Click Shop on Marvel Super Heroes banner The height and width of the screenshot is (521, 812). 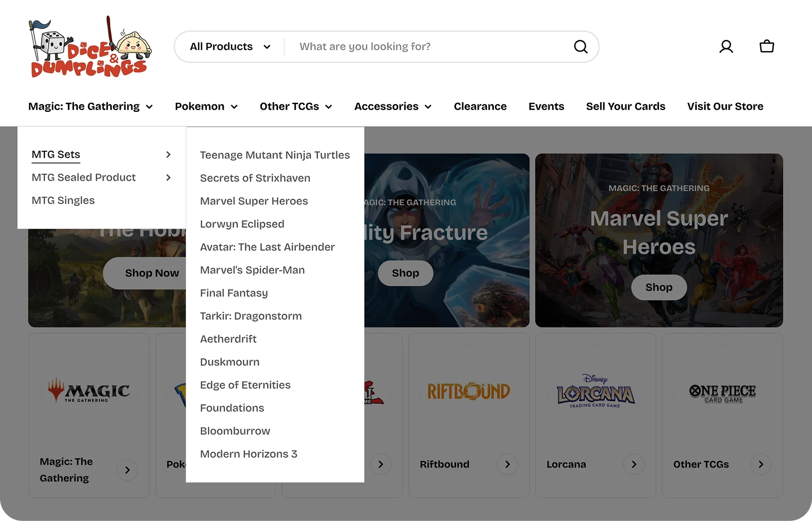click(x=659, y=287)
